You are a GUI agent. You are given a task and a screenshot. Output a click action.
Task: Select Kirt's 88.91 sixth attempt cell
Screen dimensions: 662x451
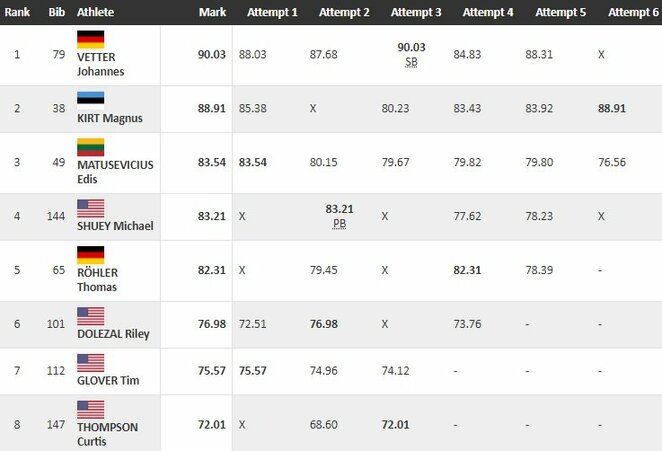tap(612, 109)
